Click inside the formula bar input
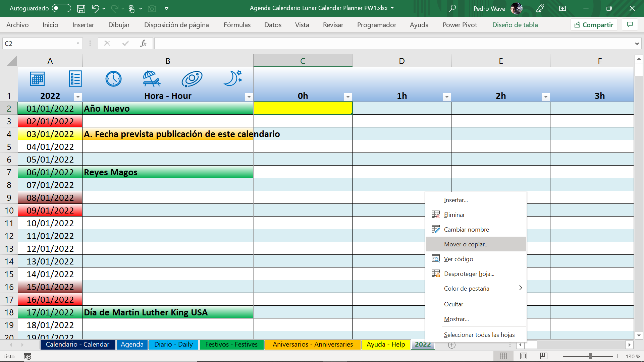The image size is (644, 362). point(392,44)
